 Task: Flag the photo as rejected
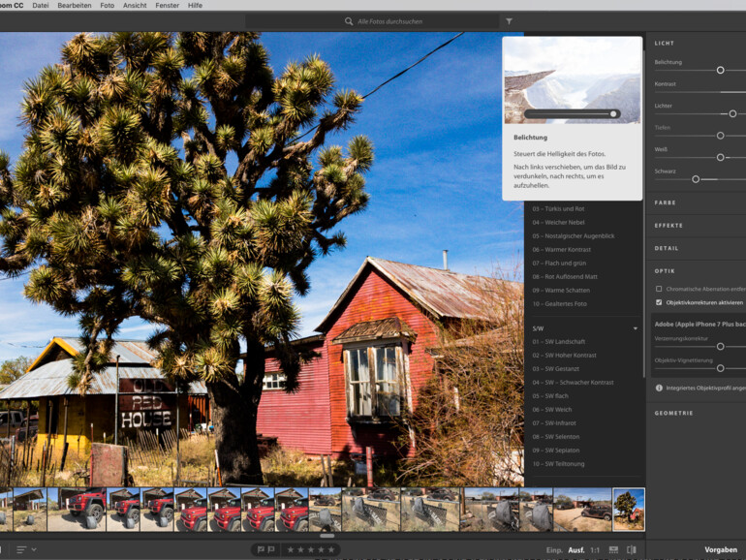click(271, 549)
